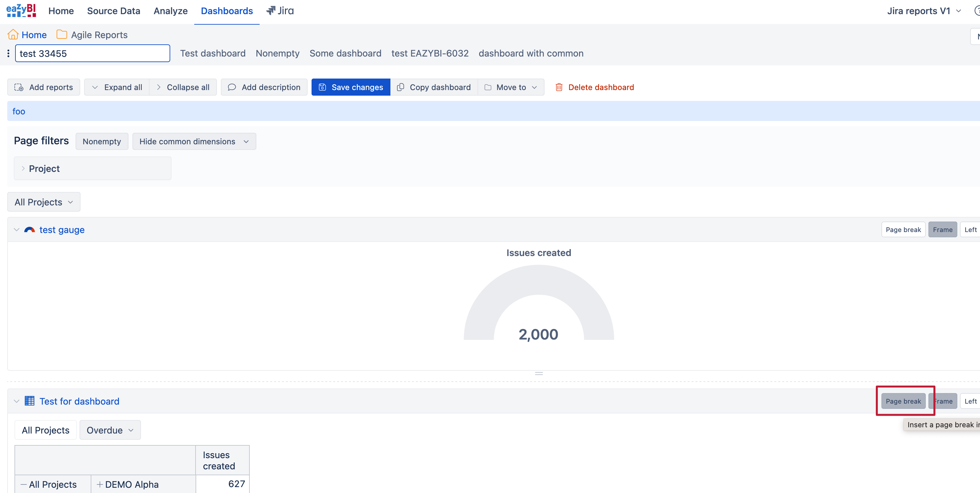Screen dimensions: 980x493
Task: Click the Copy dashboard icon
Action: 400,87
